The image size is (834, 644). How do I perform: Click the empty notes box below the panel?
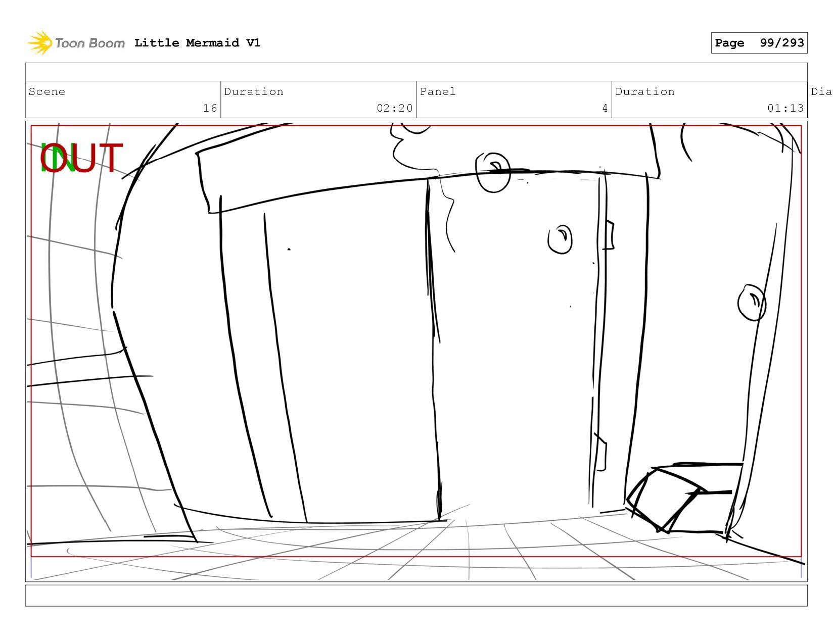[416, 596]
